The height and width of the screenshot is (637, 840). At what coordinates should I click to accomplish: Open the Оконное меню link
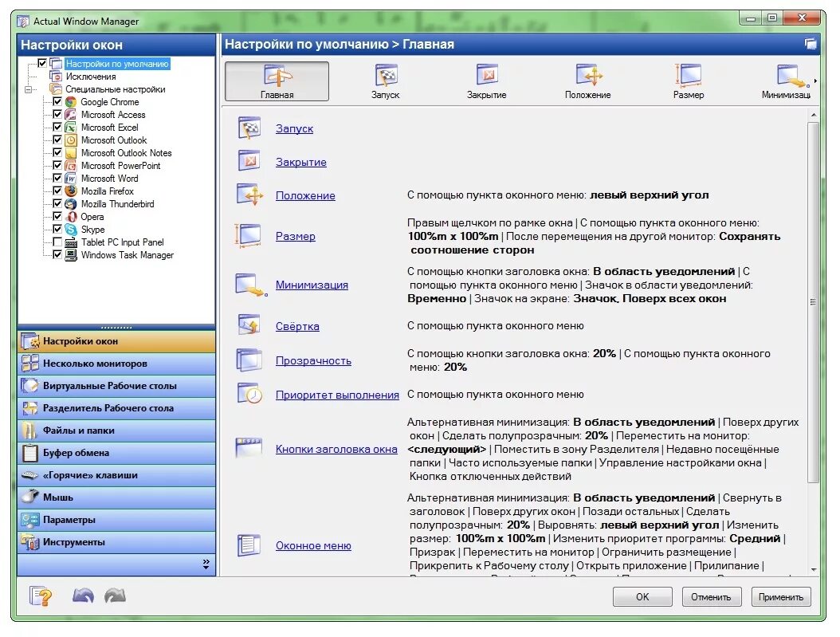coord(313,545)
